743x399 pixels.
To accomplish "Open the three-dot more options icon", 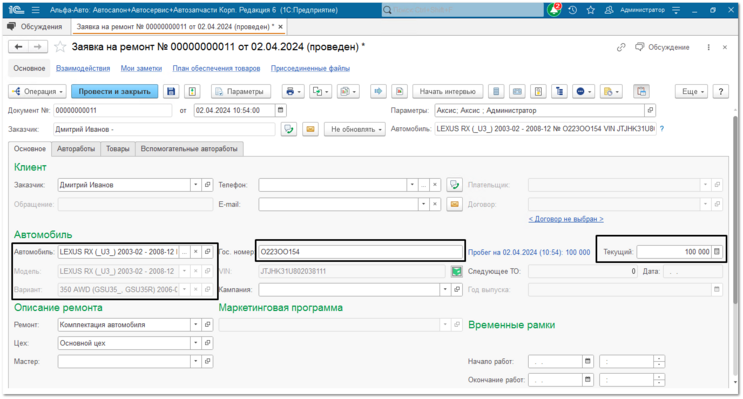I will coord(708,47).
